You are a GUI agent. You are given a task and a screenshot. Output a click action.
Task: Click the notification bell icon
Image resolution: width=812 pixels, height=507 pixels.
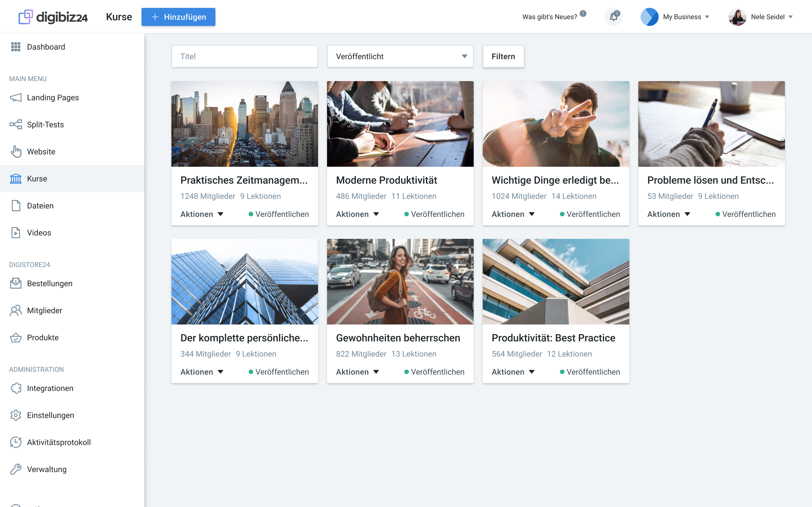[613, 17]
